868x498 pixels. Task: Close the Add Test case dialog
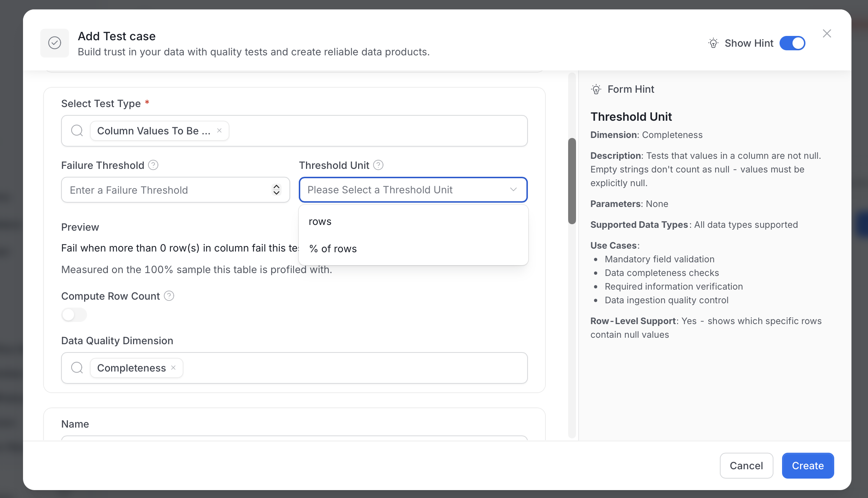click(827, 33)
